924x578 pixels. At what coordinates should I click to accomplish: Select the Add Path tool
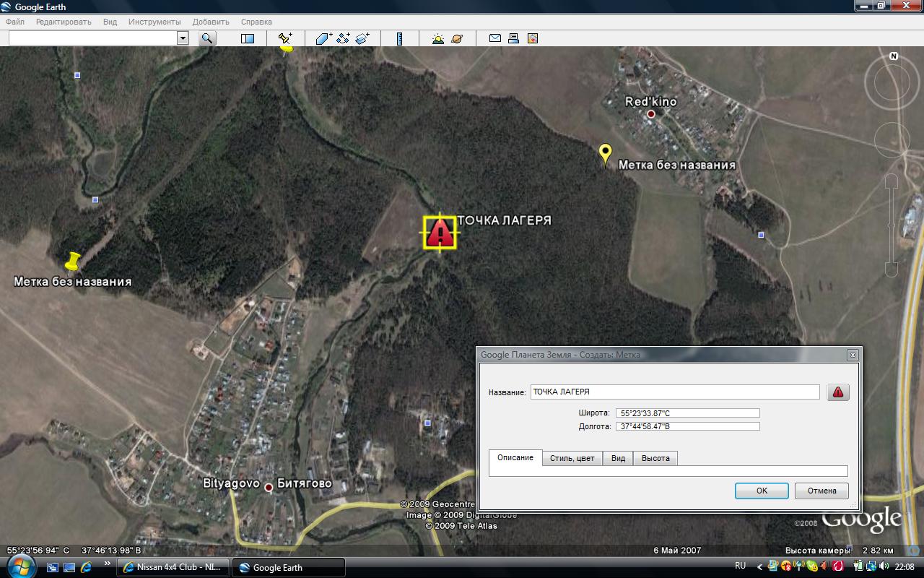click(343, 39)
